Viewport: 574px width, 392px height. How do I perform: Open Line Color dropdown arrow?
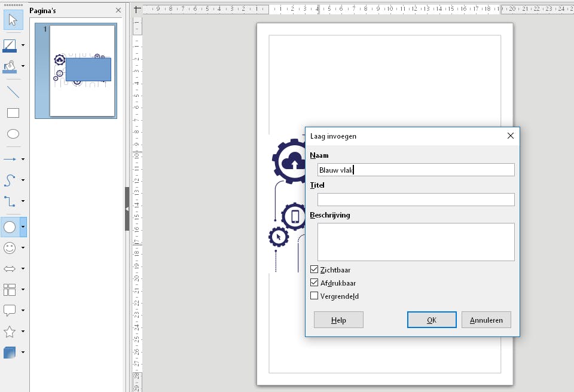point(23,45)
